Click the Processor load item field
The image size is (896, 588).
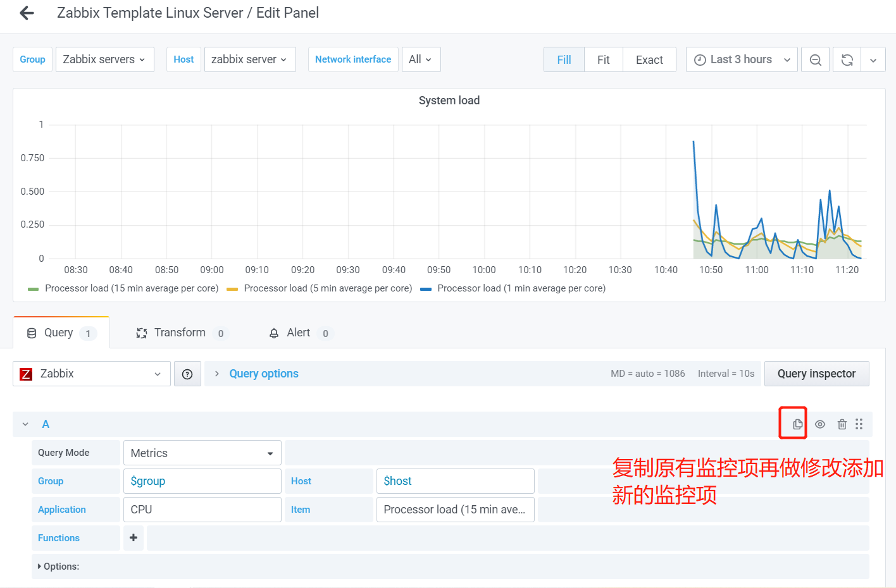point(456,510)
